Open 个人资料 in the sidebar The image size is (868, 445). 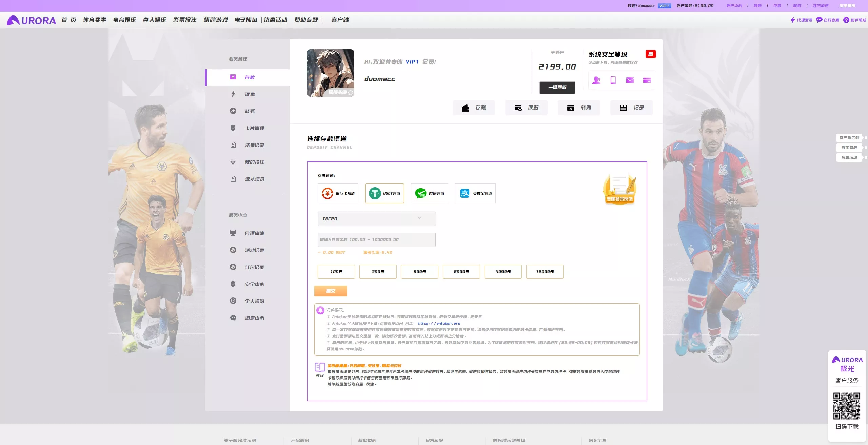click(x=248, y=301)
